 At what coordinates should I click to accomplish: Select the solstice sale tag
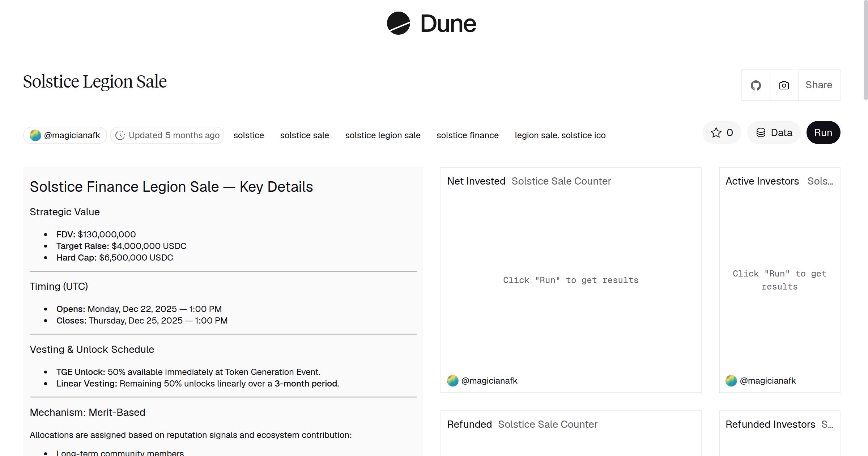pyautogui.click(x=305, y=135)
